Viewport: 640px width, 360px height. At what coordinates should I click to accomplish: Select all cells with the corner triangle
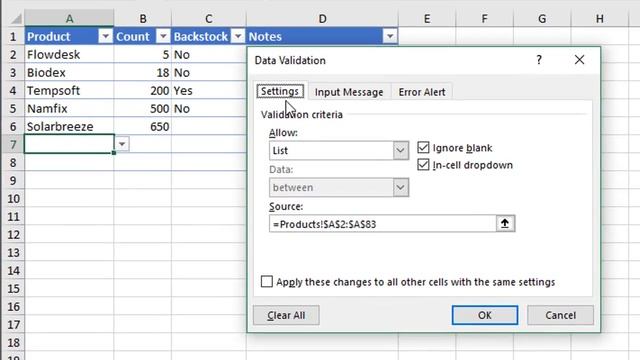(16, 18)
